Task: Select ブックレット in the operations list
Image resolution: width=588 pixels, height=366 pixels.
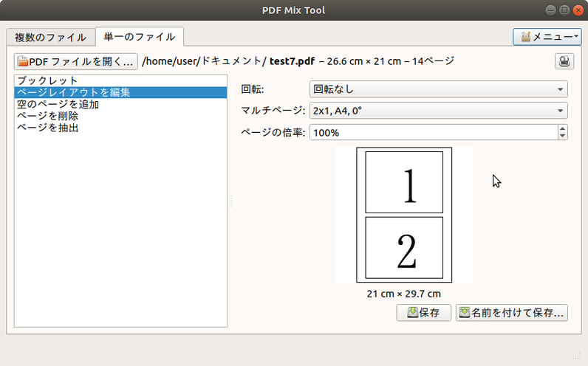Action: [120, 80]
